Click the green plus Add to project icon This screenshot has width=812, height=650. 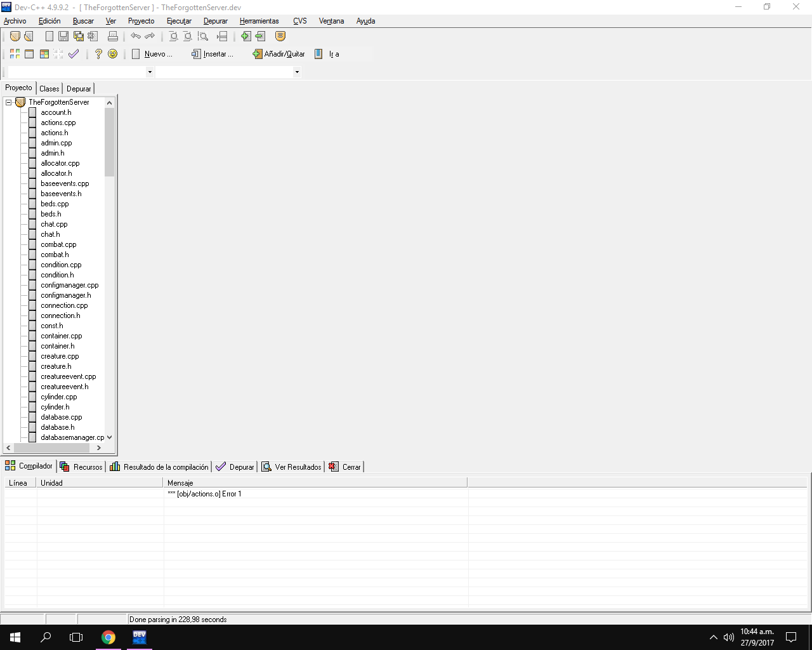point(246,36)
